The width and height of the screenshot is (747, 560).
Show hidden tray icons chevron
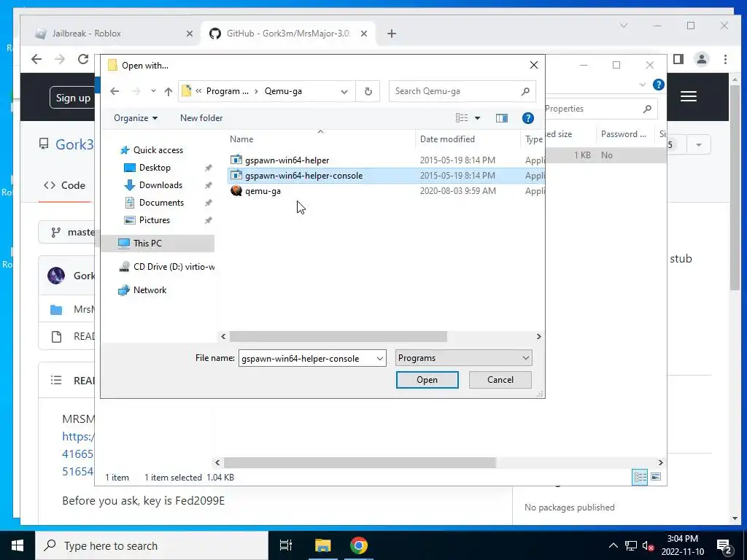[x=614, y=545]
